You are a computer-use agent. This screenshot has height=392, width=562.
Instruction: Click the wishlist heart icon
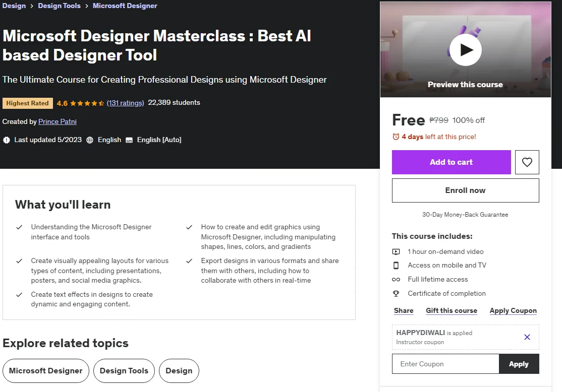[527, 162]
